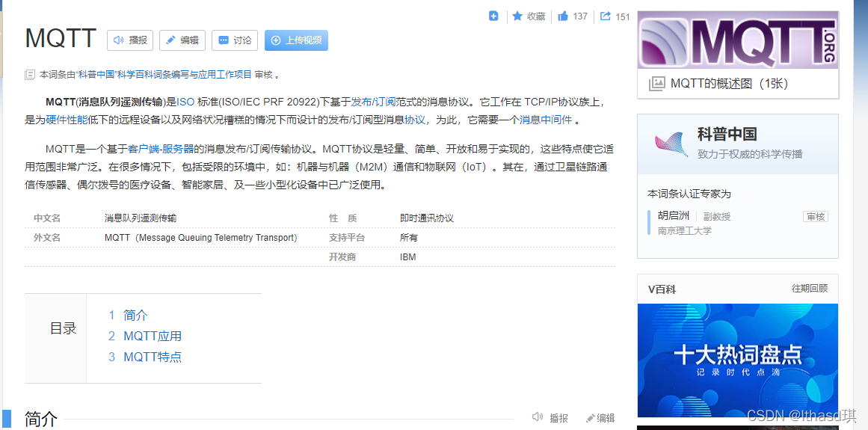Open the MQTT.org overview image
The width and height of the screenshot is (868, 430).
tap(738, 40)
